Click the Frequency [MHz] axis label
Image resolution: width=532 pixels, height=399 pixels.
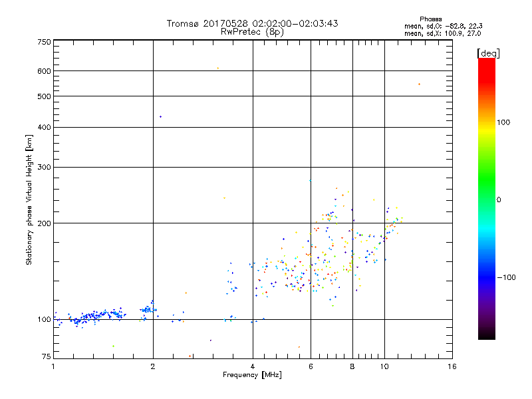[x=252, y=375]
